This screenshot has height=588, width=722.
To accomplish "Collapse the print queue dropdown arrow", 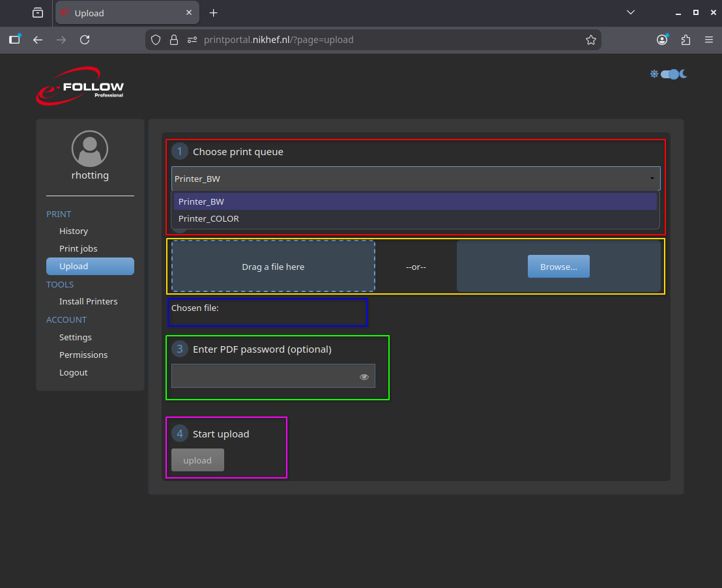I will [x=652, y=179].
